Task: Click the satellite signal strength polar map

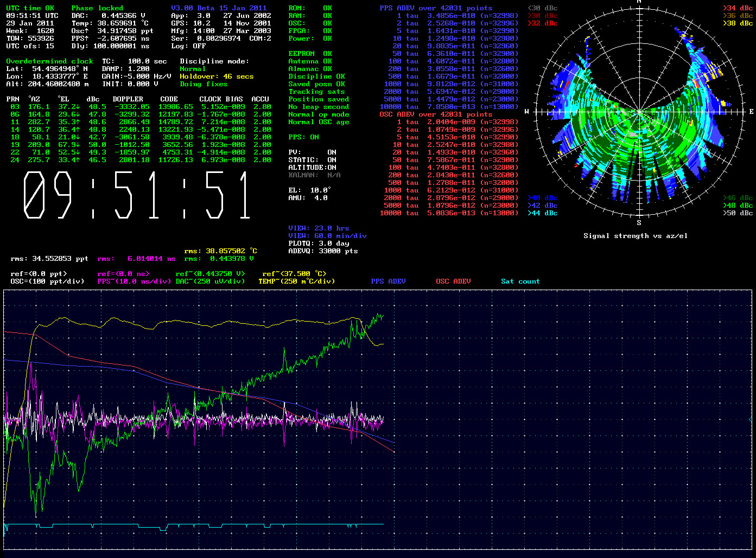Action: [639, 112]
